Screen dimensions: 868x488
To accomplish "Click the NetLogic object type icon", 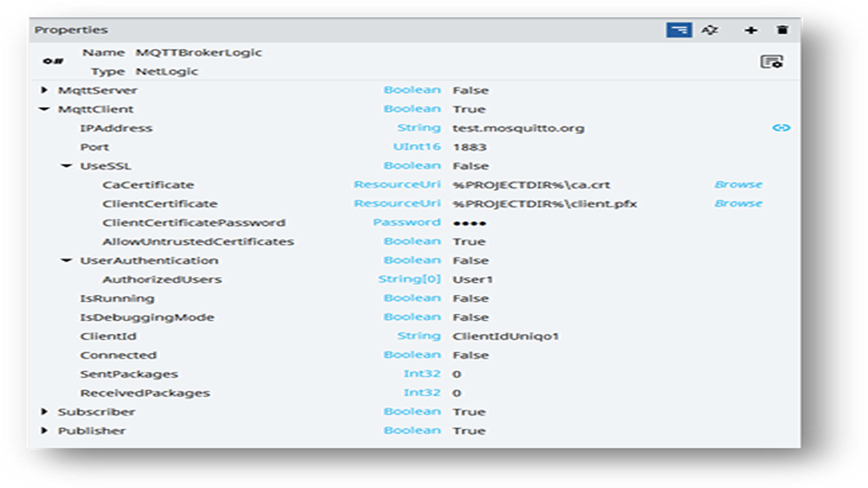I will point(53,61).
